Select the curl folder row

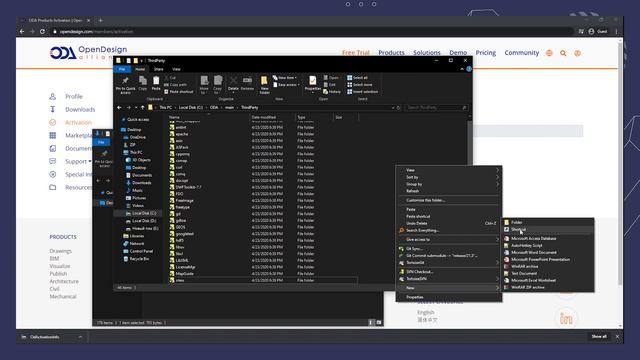pyautogui.click(x=263, y=167)
